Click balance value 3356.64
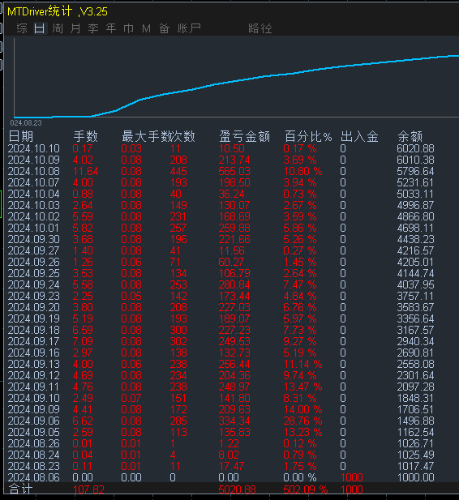The width and height of the screenshot is (459, 500). tap(415, 319)
